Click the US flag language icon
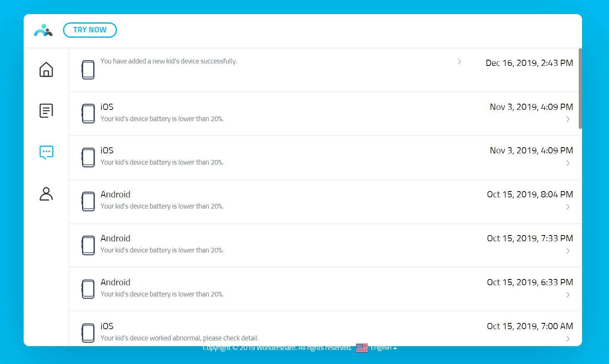This screenshot has height=364, width=609. coord(362,348)
